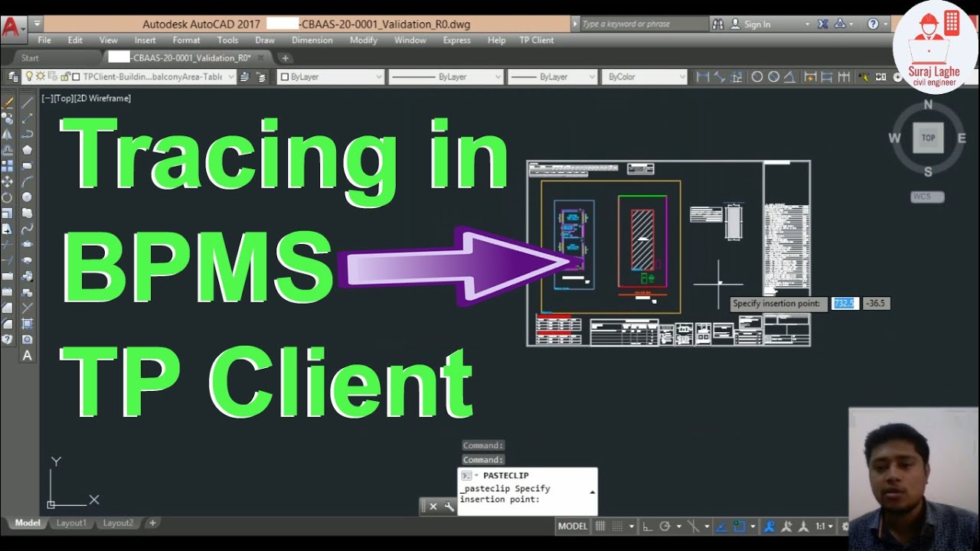The image size is (980, 551).
Task: Toggle object snap tracking in status bar
Action: (x=721, y=527)
